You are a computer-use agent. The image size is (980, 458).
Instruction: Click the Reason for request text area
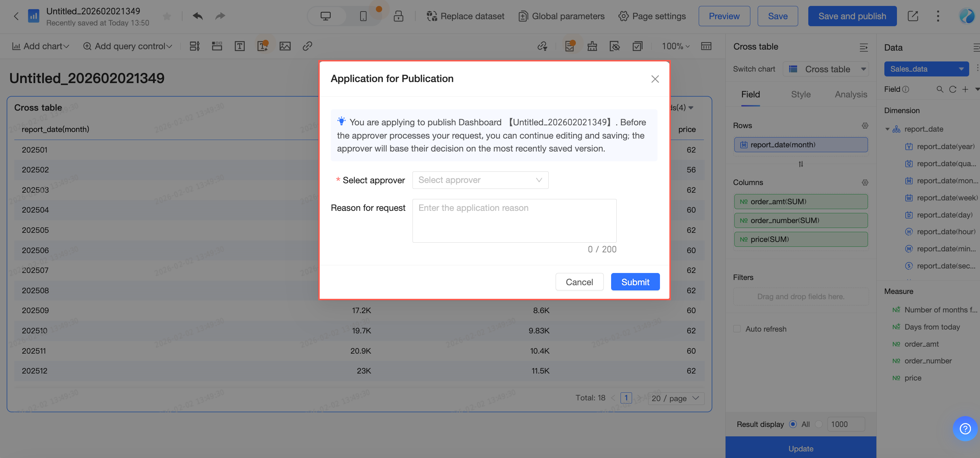(x=514, y=221)
